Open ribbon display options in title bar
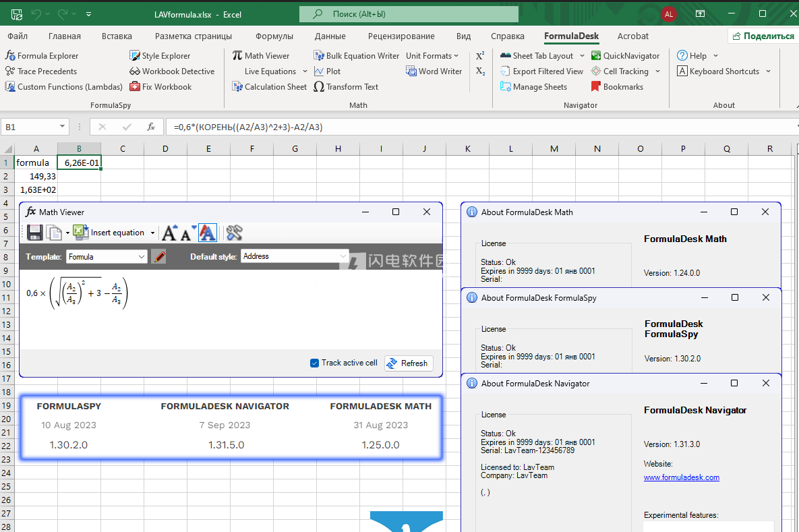 (x=700, y=13)
